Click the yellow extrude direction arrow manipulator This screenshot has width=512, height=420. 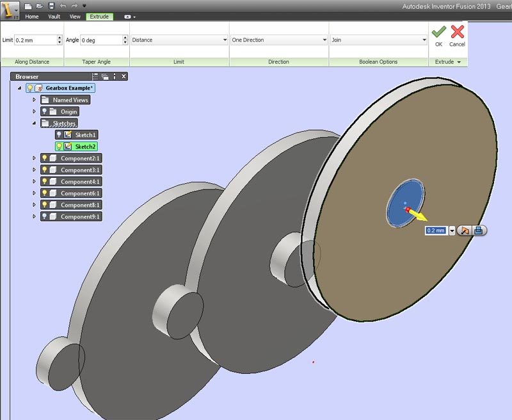click(x=419, y=215)
